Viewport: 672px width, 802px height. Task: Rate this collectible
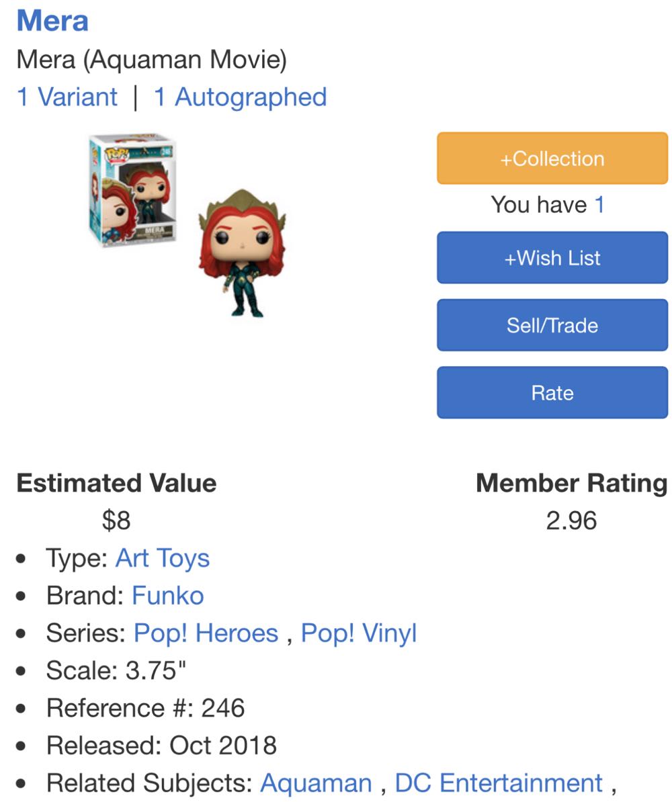coord(551,392)
